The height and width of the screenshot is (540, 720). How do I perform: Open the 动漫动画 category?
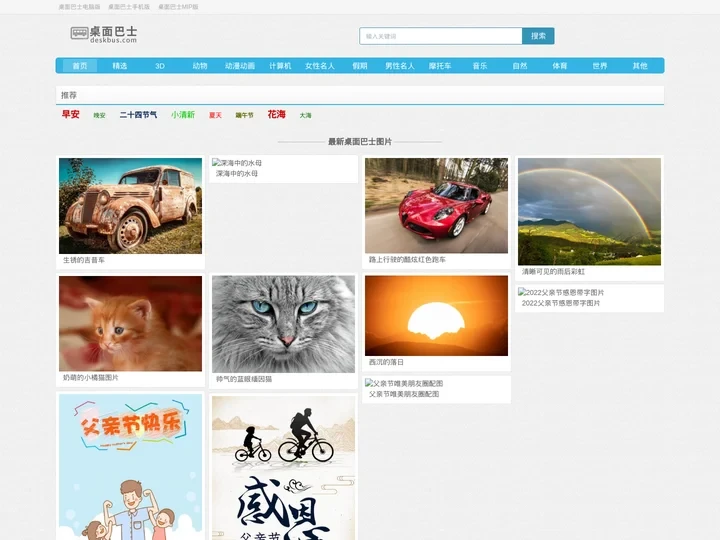[240, 66]
